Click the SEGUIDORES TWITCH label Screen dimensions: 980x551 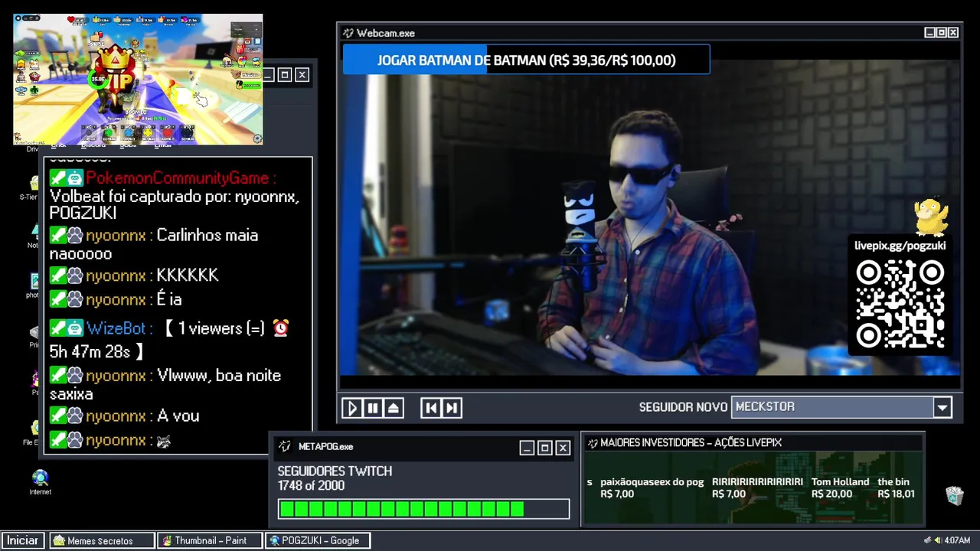coord(335,471)
